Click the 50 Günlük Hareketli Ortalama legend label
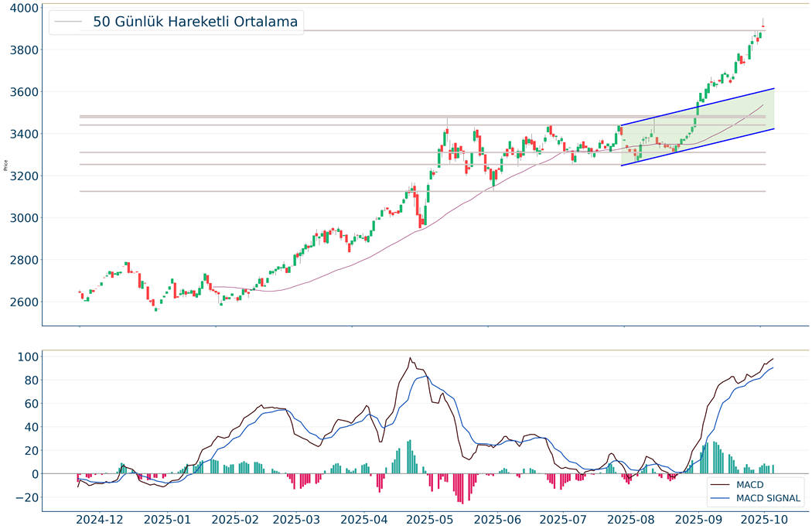Screen dimensions: 812x529 tap(195, 22)
